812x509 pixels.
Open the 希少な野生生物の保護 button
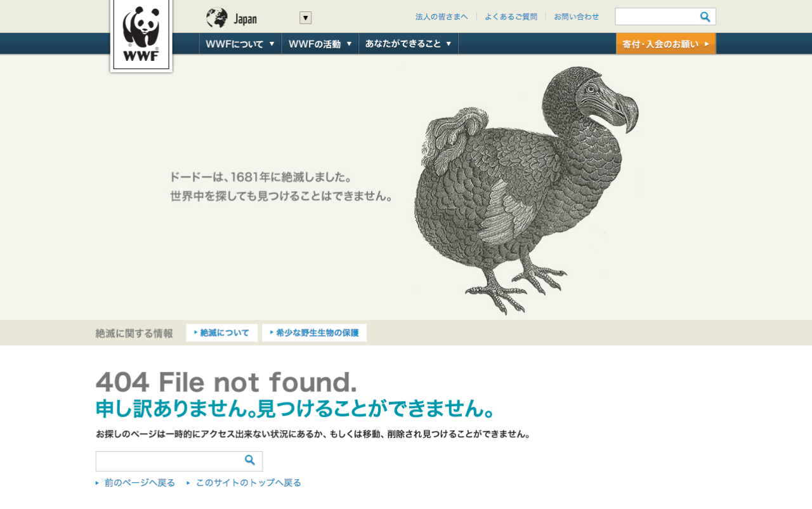coord(315,333)
